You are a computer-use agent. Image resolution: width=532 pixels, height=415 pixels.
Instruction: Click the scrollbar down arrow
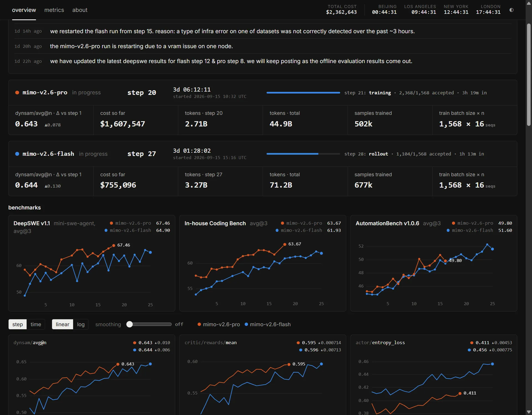(529, 412)
